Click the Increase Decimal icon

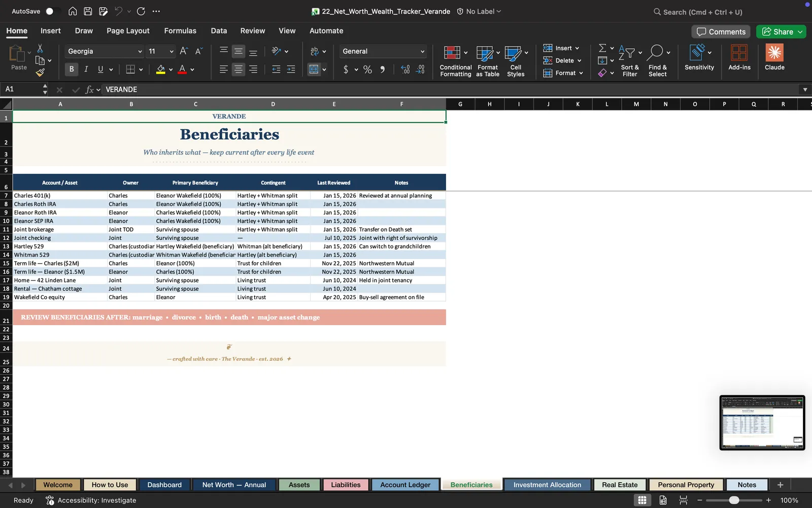[x=405, y=70]
